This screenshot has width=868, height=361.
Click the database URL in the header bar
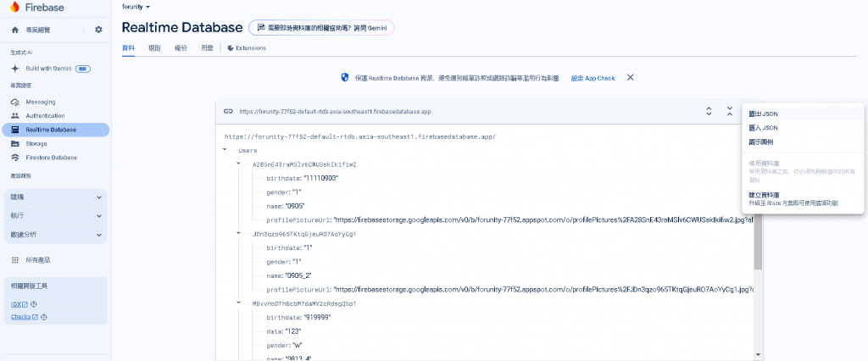[335, 111]
